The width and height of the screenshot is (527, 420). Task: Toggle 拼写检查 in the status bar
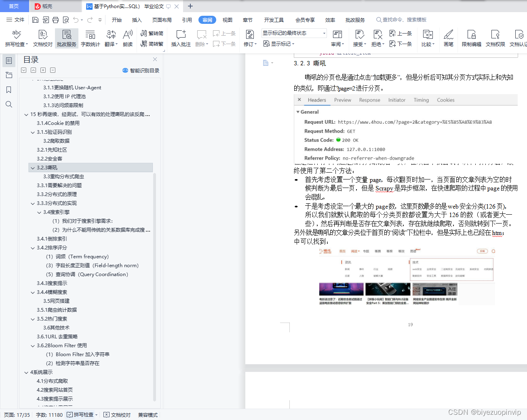pos(82,415)
